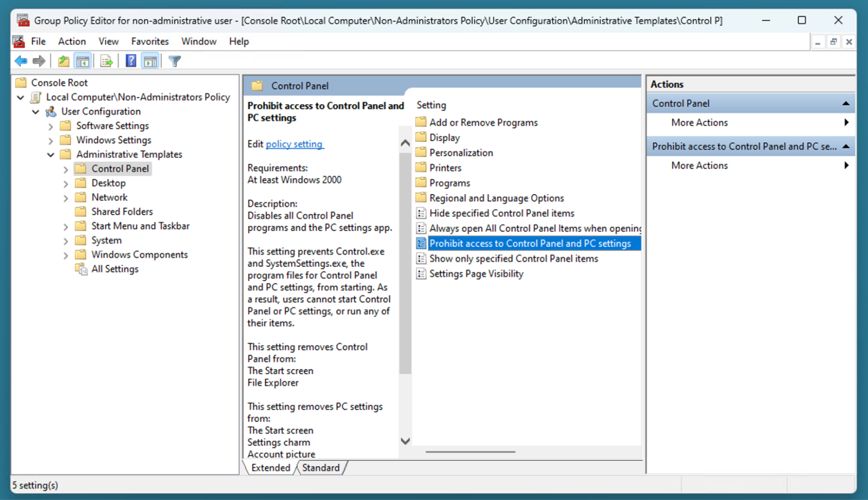Expand the Windows Components node

point(65,255)
